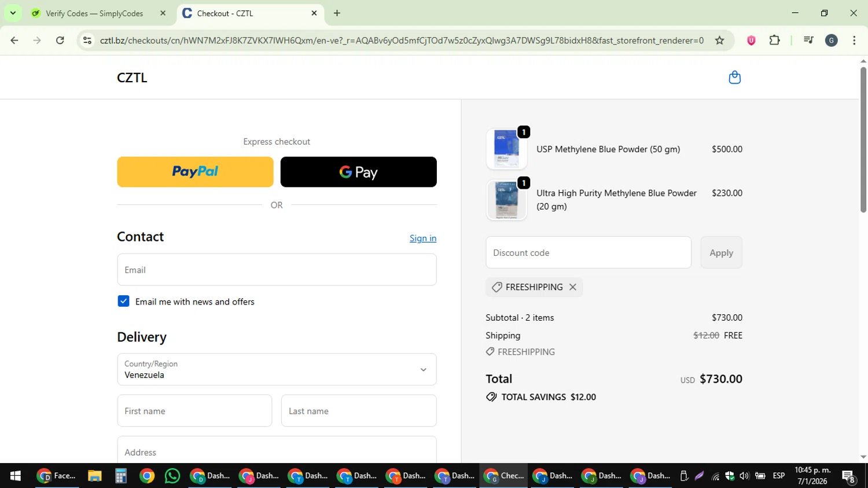Click the Ultra High Purity Methylene Blue thumbnail
The width and height of the screenshot is (868, 488).
[506, 200]
